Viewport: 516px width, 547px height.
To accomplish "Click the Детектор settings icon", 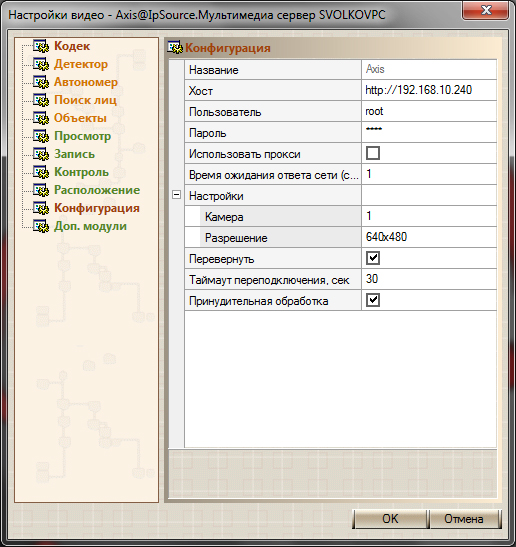I will (x=41, y=64).
